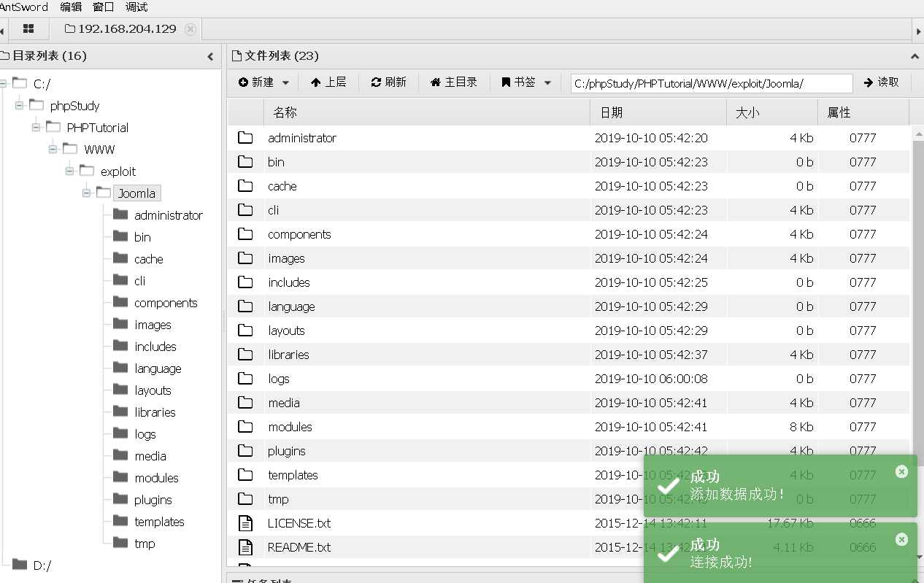924x583 pixels.
Task: Select administrator folder in the directory tree
Action: click(x=169, y=215)
